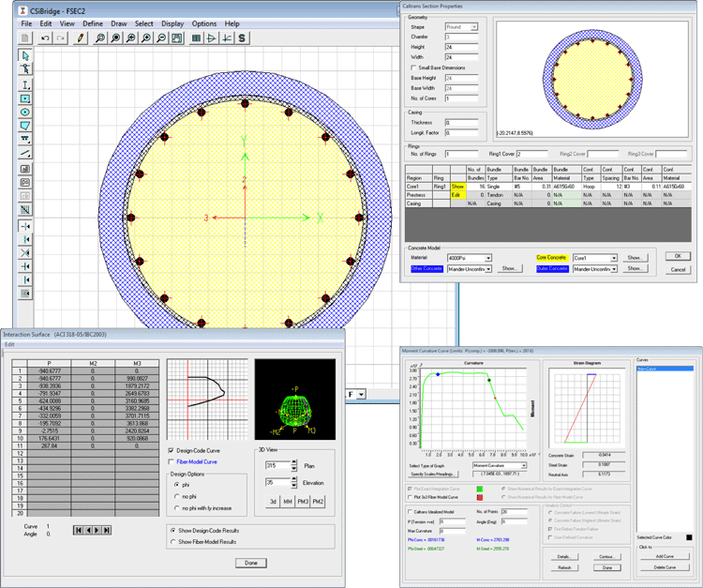Check the Caltrans Idealized Model box

(x=409, y=511)
